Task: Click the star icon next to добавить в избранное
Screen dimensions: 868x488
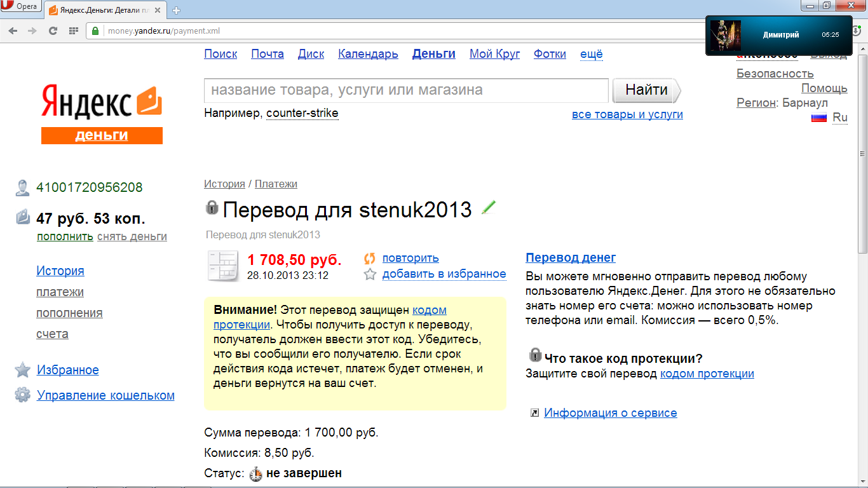Action: pyautogui.click(x=370, y=274)
